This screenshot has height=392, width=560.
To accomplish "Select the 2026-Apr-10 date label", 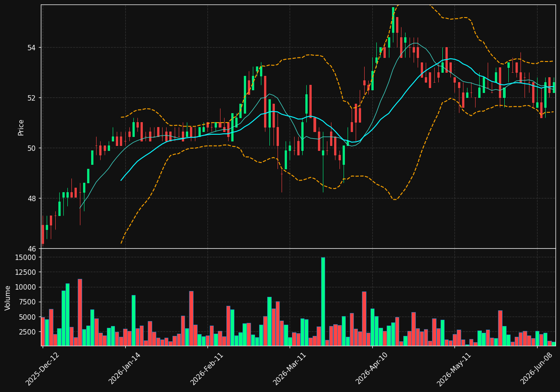I will click(373, 369).
